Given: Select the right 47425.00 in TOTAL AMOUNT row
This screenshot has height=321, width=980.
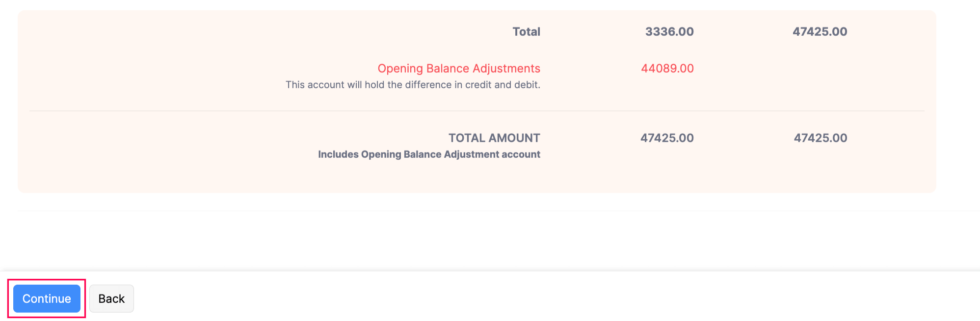Looking at the screenshot, I should 820,138.
